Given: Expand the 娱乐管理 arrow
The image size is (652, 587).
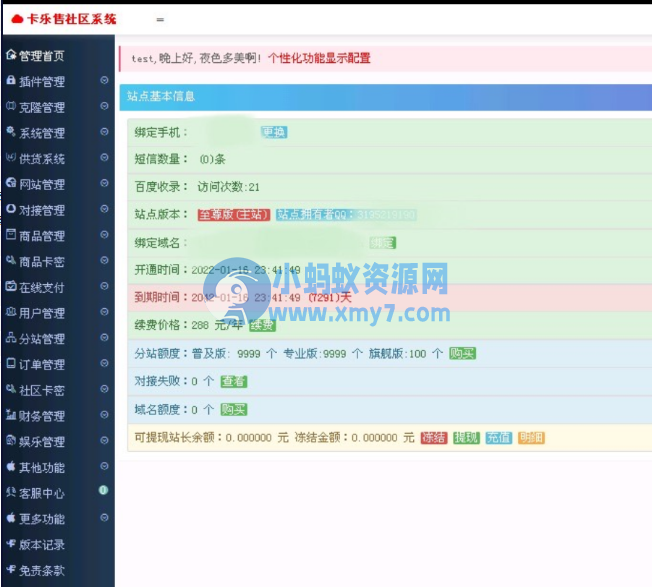Looking at the screenshot, I should pyautogui.click(x=104, y=440).
